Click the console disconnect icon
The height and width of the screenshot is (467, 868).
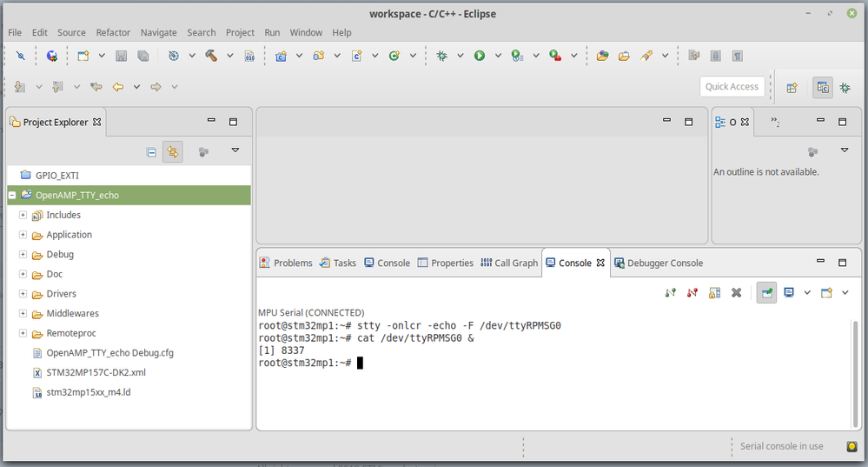click(692, 292)
